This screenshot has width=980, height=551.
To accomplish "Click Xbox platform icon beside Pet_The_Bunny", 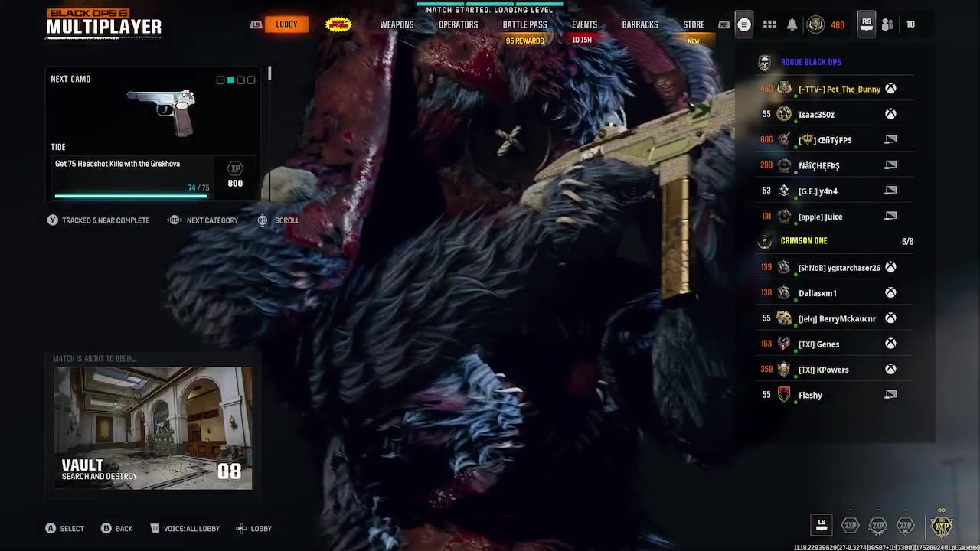I will point(890,89).
